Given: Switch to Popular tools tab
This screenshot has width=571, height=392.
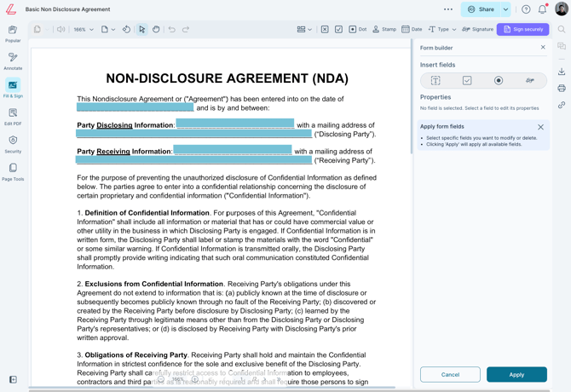Looking at the screenshot, I should pyautogui.click(x=13, y=33).
